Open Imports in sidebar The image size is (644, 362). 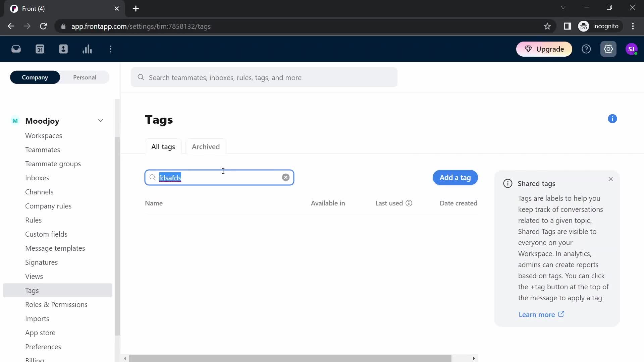click(37, 319)
